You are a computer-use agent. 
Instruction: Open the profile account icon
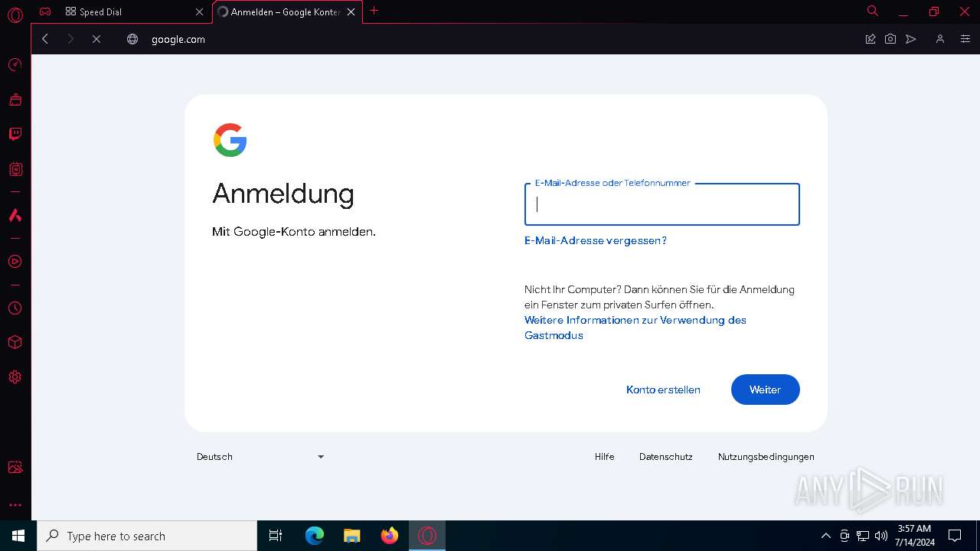click(x=940, y=39)
